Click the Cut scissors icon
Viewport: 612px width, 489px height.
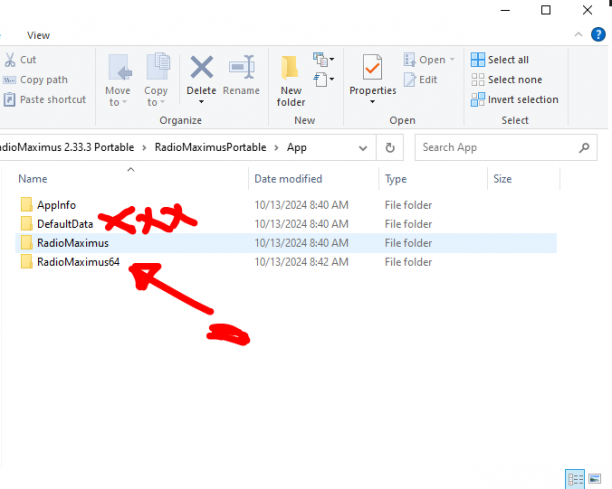pos(10,60)
